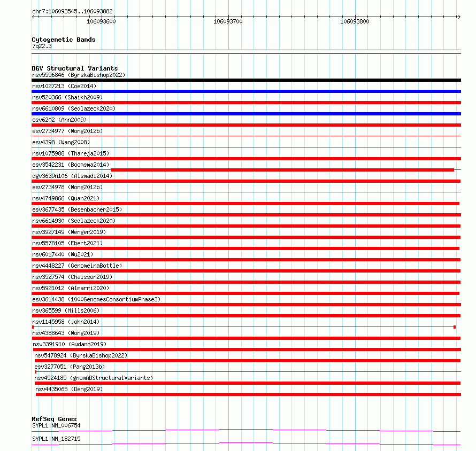
Task: Click the DGV Structural Variants track heading
Action: tap(75, 68)
